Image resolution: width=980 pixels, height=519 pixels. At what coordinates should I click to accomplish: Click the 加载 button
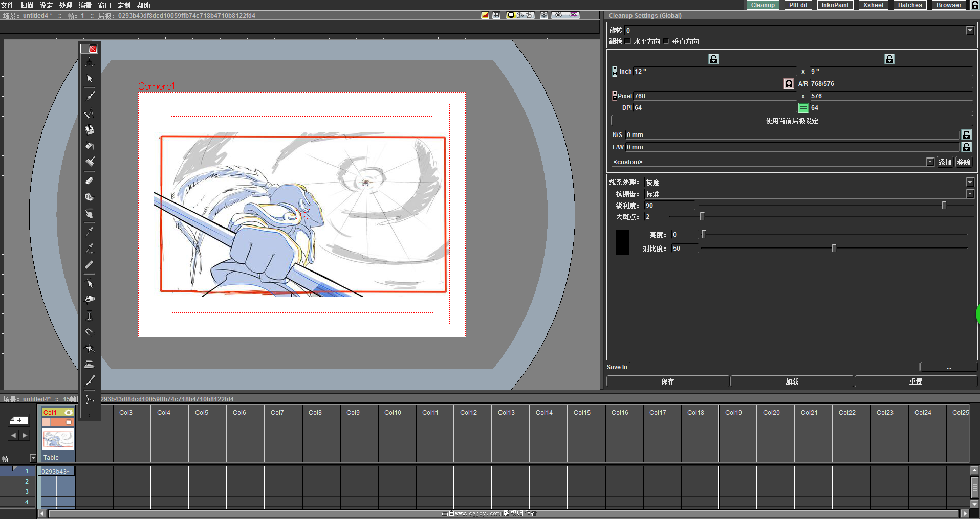coord(792,382)
